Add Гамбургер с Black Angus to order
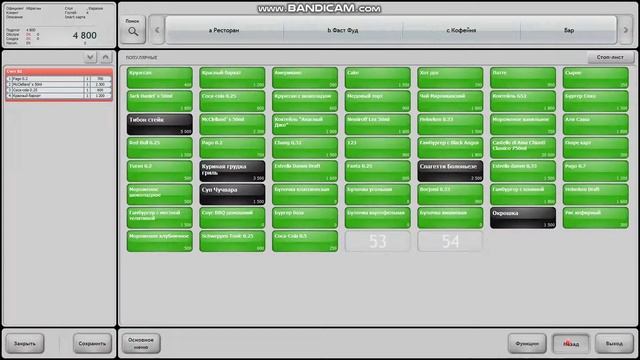 [x=450, y=148]
